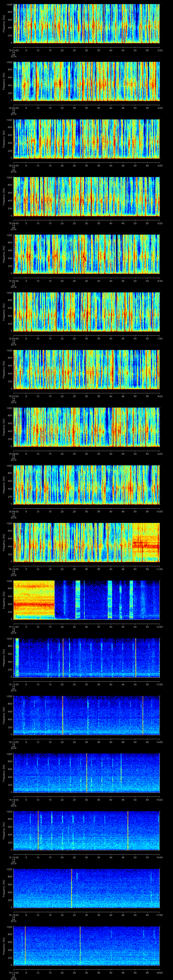Click the spectrogram panel starting at 15:15:00
The image size is (173, 980).
click(87, 831)
